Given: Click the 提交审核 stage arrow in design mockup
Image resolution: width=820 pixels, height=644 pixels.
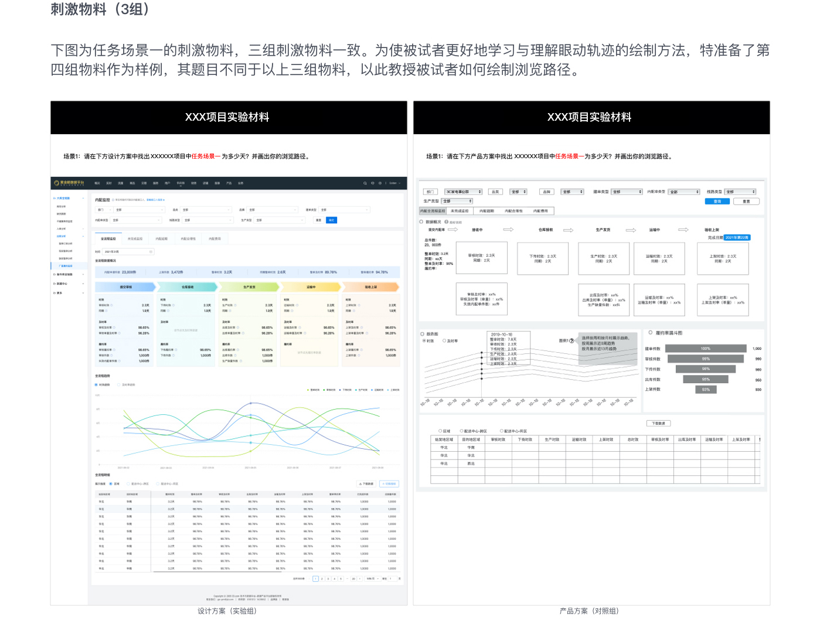Looking at the screenshot, I should pyautogui.click(x=126, y=287).
